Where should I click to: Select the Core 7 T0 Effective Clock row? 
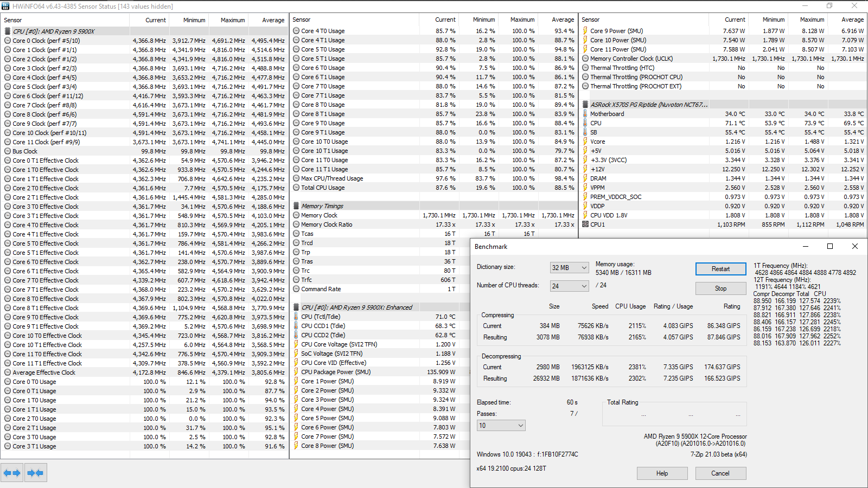click(x=144, y=280)
